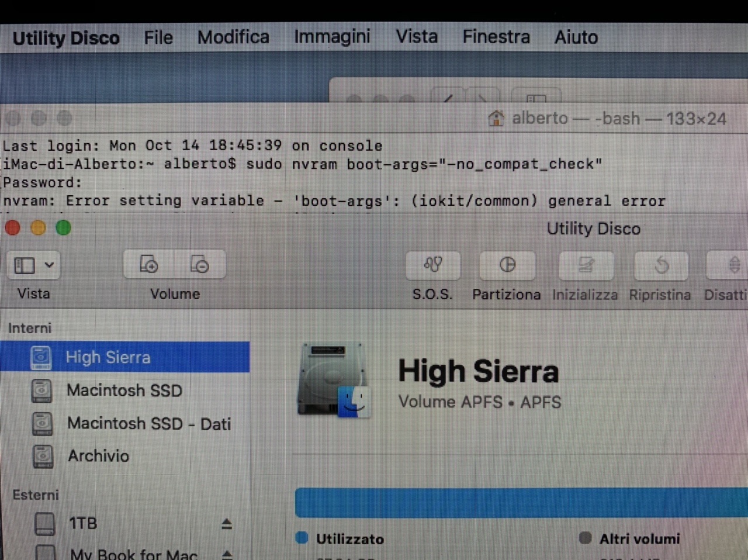Image resolution: width=748 pixels, height=560 pixels.
Task: Click the sudo nvram command line
Action: click(302, 164)
